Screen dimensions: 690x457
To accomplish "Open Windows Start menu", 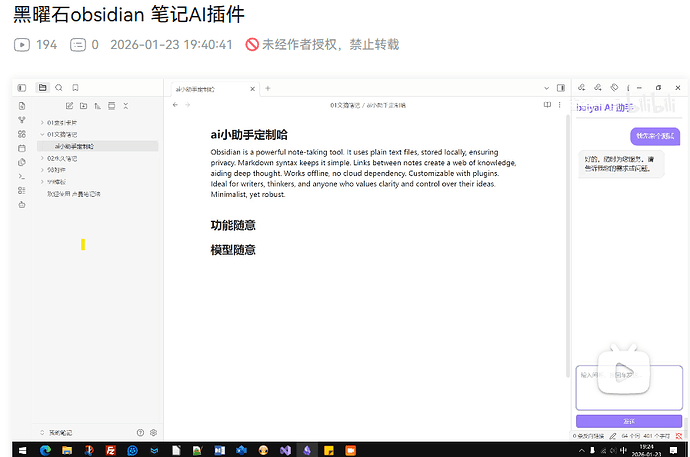I will click(22, 450).
